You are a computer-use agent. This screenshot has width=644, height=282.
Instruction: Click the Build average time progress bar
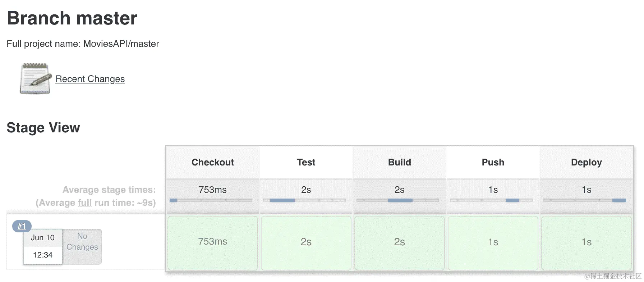398,200
